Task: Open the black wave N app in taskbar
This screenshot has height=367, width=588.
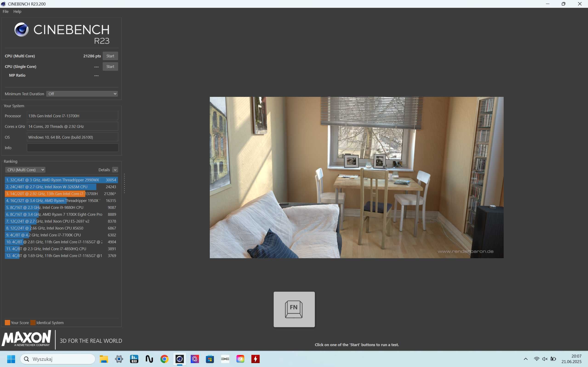Action: point(149,359)
